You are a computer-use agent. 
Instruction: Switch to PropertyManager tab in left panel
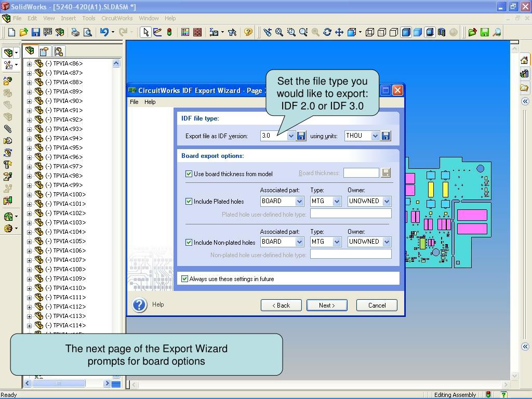point(44,51)
